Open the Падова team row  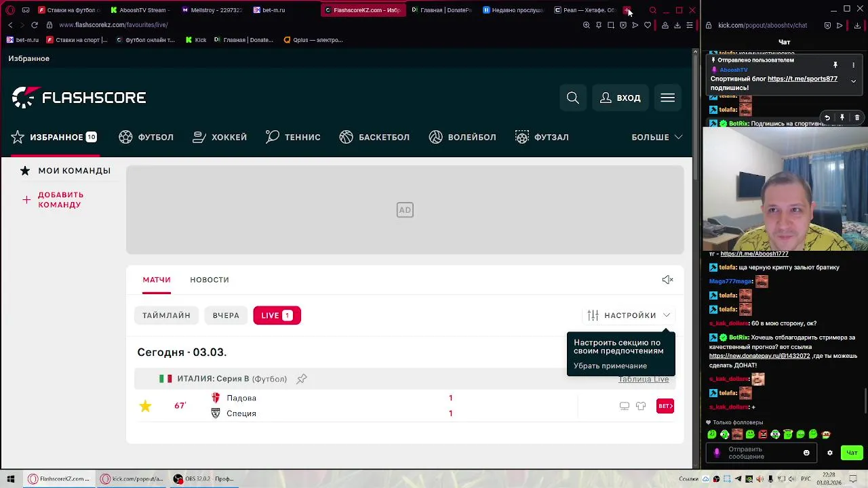coord(241,399)
